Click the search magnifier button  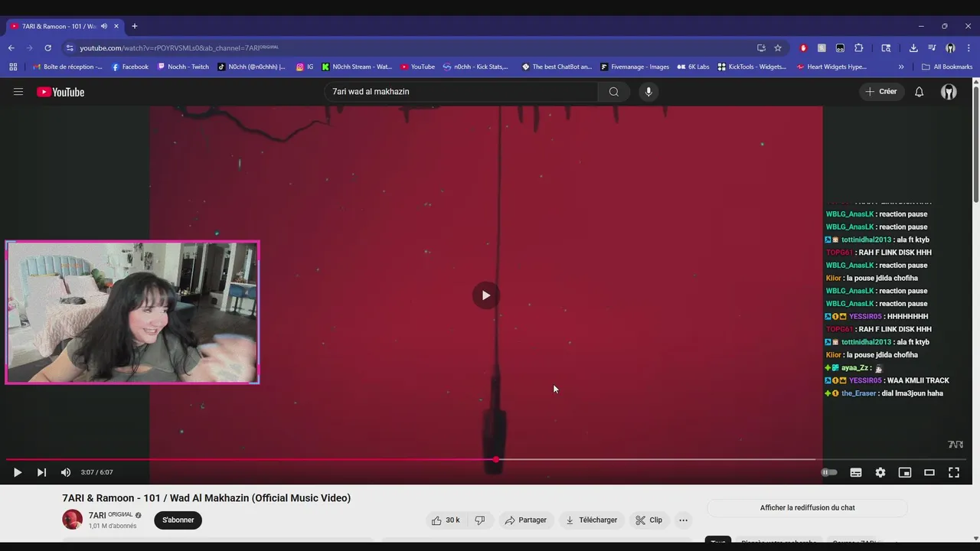point(614,92)
